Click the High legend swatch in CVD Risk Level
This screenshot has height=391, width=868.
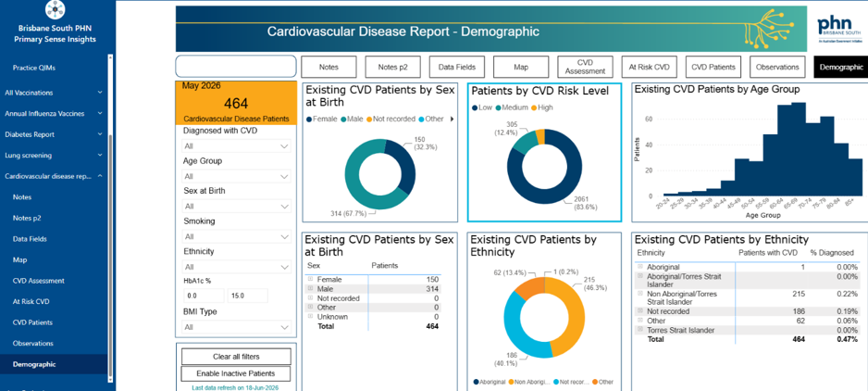click(x=534, y=107)
